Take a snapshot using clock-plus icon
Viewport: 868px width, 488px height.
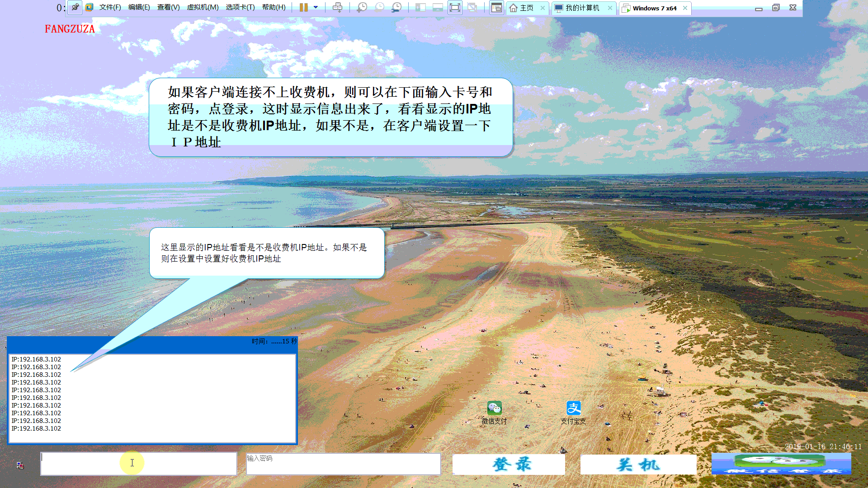(x=362, y=7)
